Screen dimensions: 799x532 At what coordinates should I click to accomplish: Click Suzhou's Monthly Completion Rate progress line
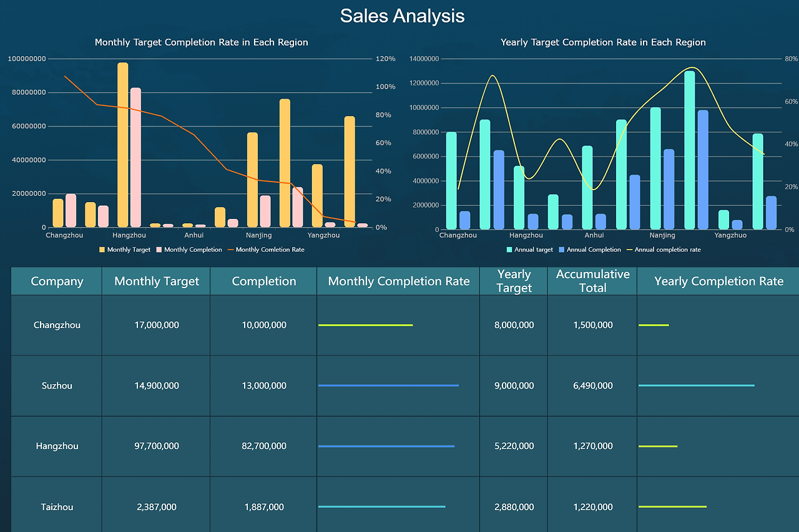[388, 385]
